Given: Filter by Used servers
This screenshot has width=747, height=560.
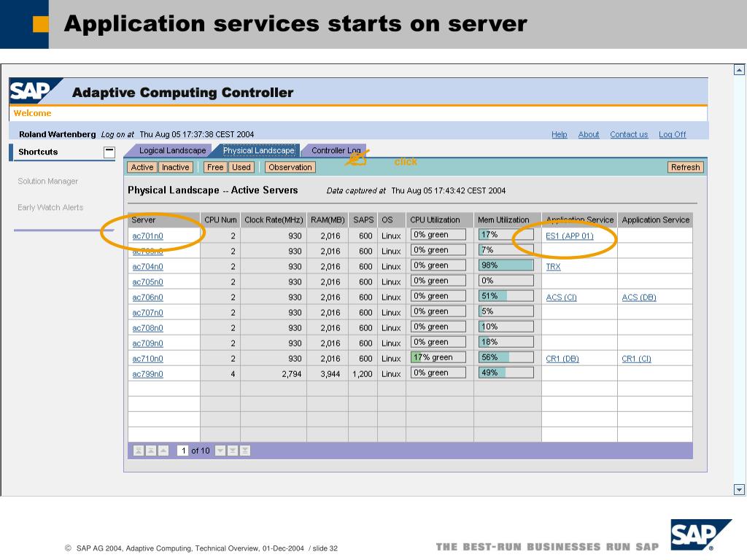Looking at the screenshot, I should (x=241, y=167).
